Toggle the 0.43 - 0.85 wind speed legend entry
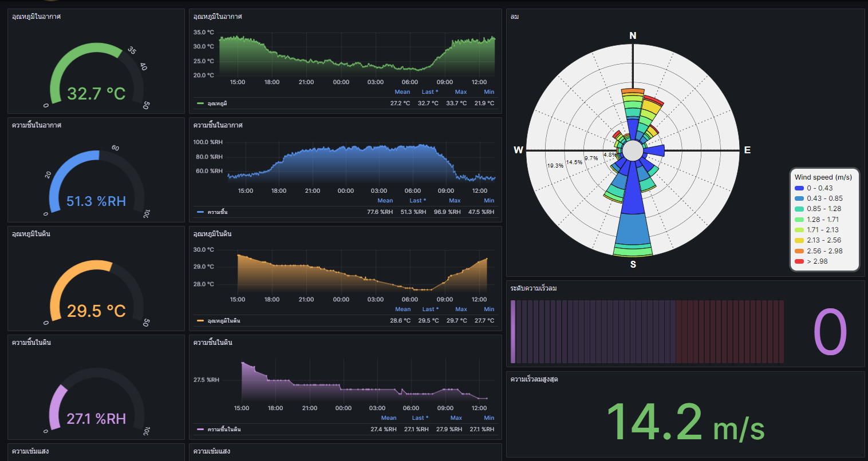This screenshot has width=868, height=461. [824, 198]
